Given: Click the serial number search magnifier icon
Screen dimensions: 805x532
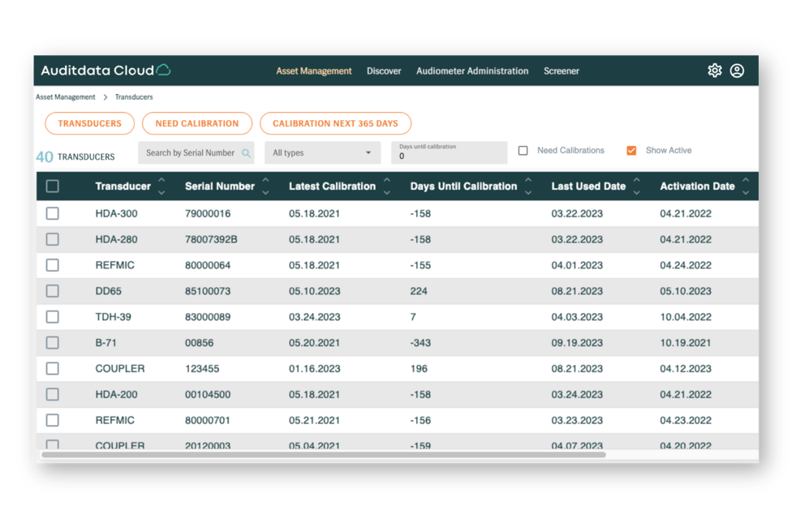Looking at the screenshot, I should 247,152.
